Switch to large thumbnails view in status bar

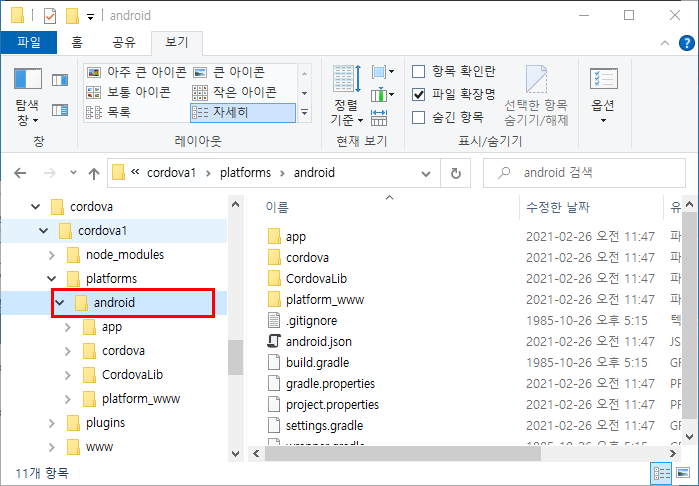click(x=683, y=474)
